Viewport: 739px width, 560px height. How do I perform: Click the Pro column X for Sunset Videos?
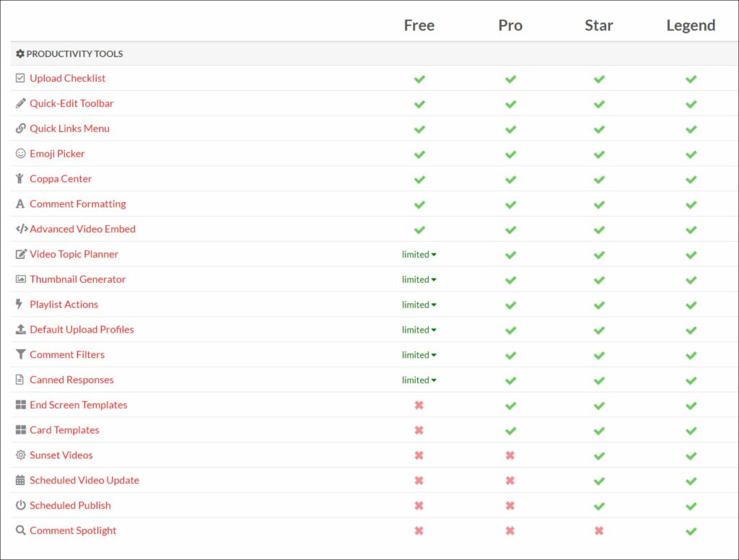510,455
